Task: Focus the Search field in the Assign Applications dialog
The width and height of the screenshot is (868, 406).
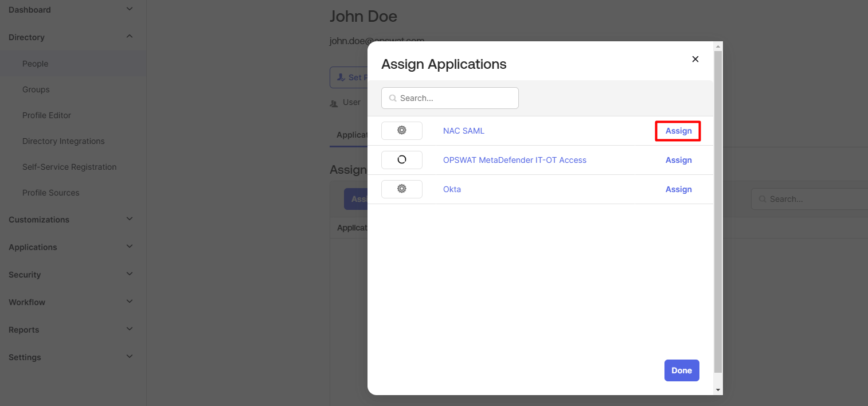Action: 450,98
